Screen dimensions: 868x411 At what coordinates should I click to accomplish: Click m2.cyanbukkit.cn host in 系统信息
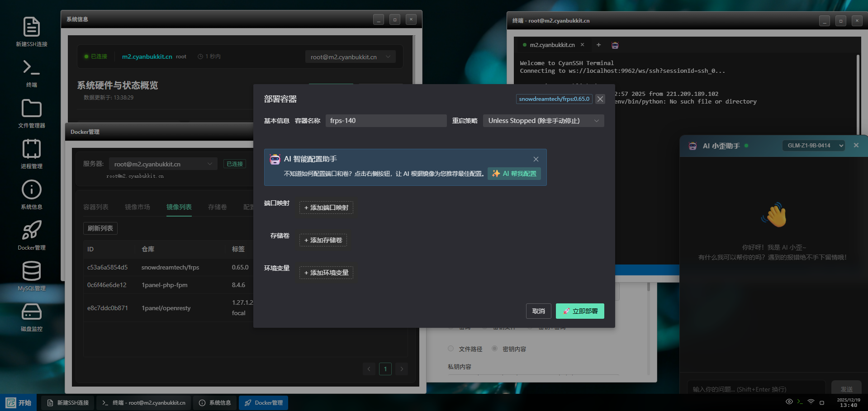(147, 57)
